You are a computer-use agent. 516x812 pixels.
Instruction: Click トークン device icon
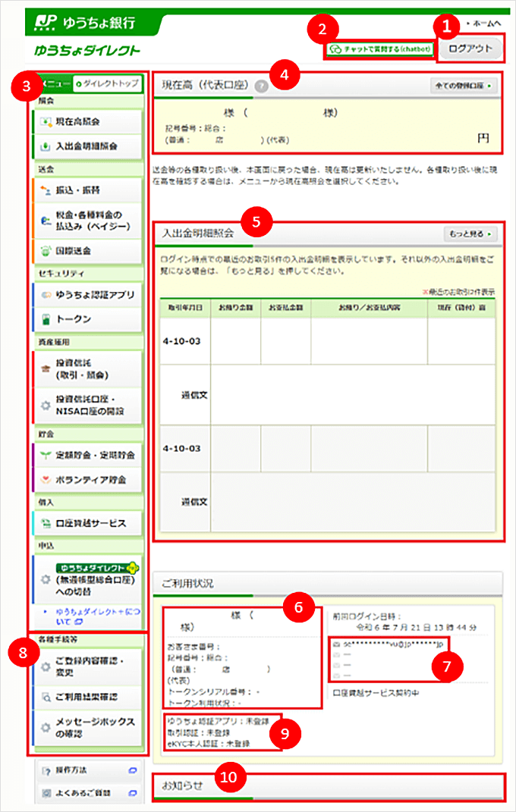tap(46, 319)
